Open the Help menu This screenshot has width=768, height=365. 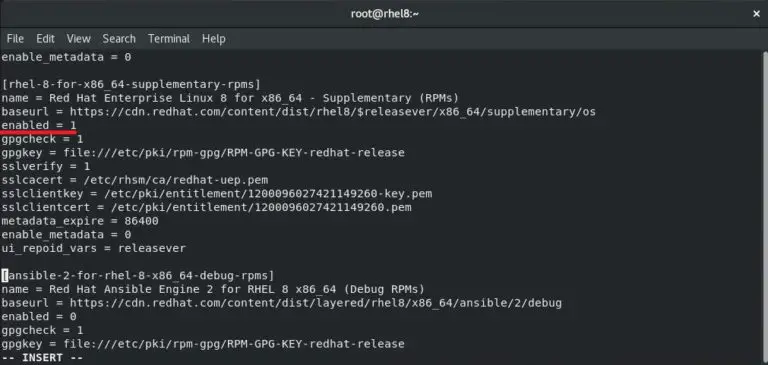214,39
